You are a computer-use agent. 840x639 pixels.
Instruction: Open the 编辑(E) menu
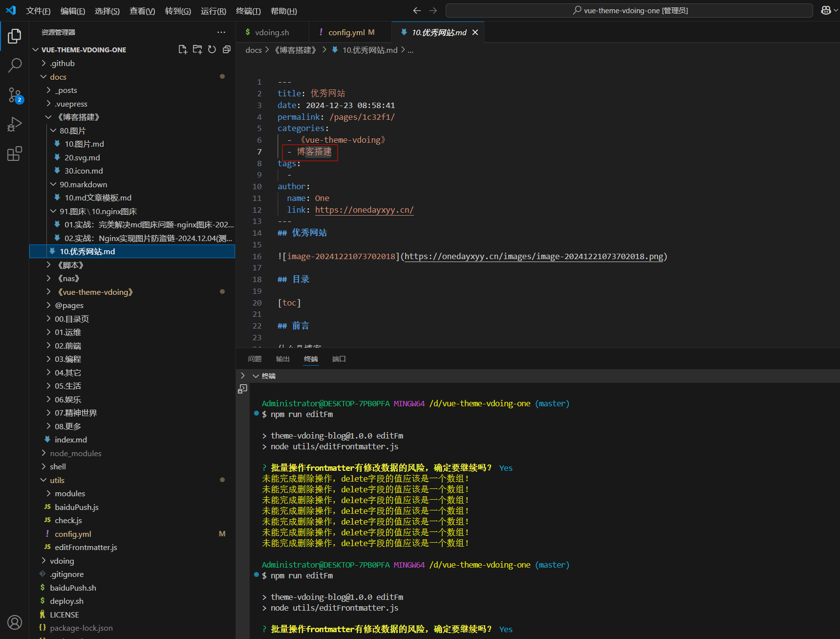72,11
